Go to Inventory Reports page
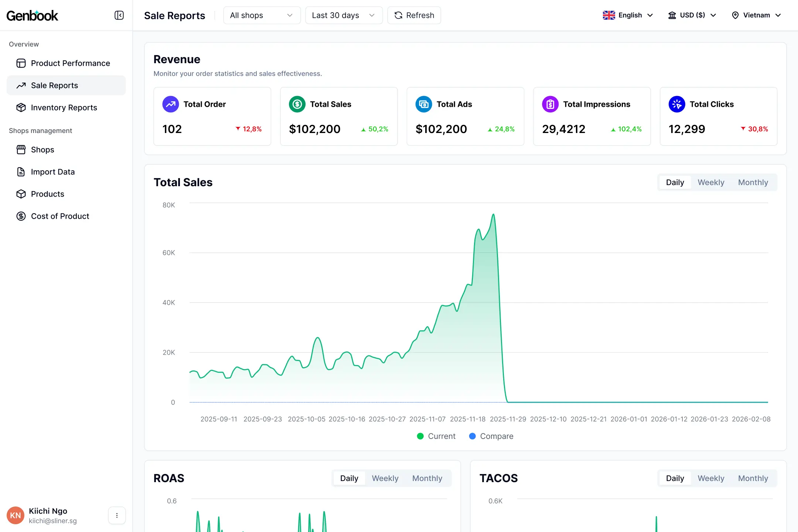Screen dimensions: 798x532 pyautogui.click(x=64, y=108)
